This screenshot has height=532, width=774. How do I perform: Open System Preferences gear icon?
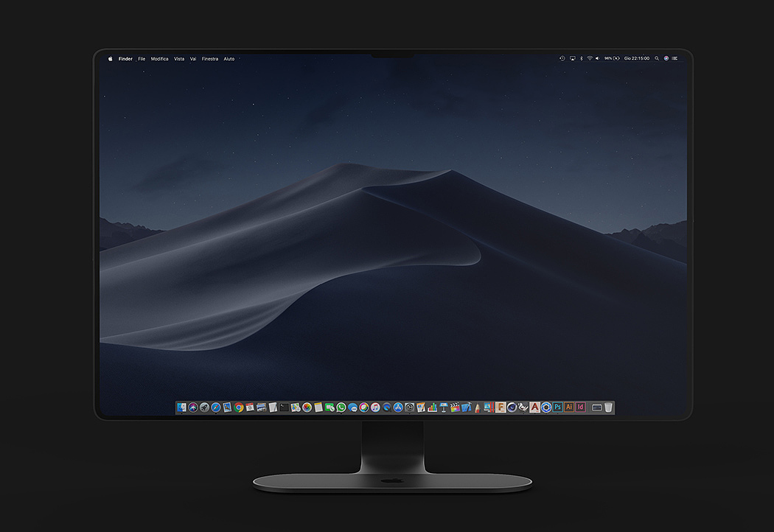(410, 407)
